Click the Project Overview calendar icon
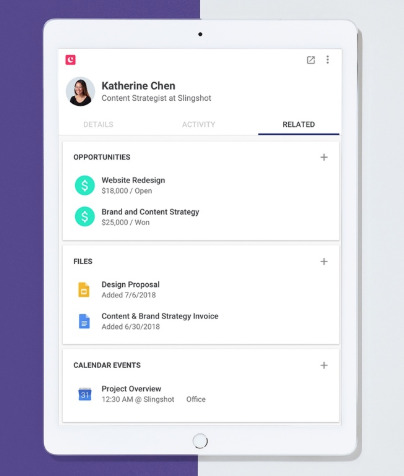 [85, 394]
